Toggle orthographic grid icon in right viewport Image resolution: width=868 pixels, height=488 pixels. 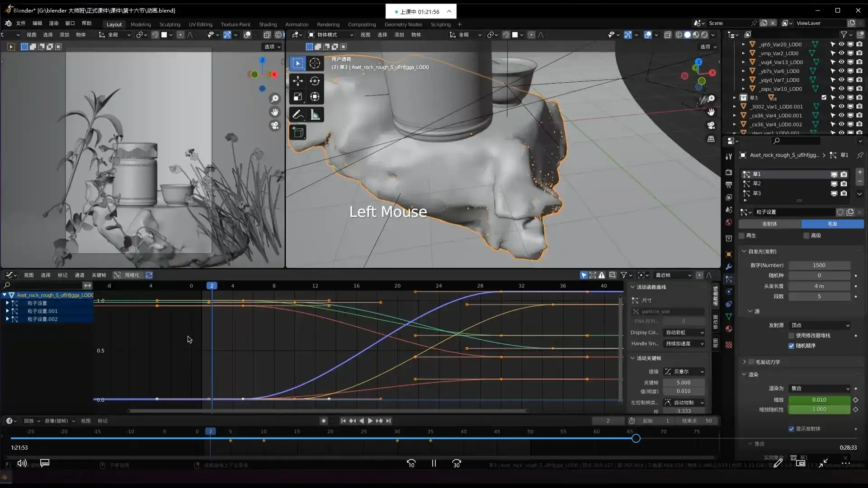(x=711, y=139)
